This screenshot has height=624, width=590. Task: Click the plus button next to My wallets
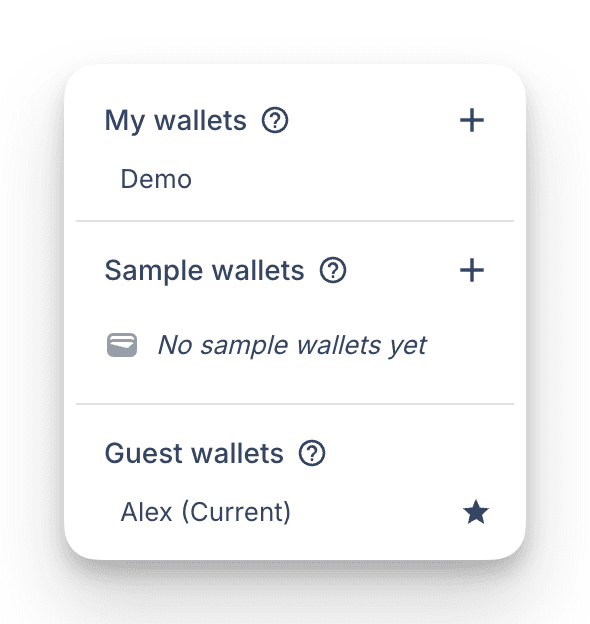(x=472, y=120)
